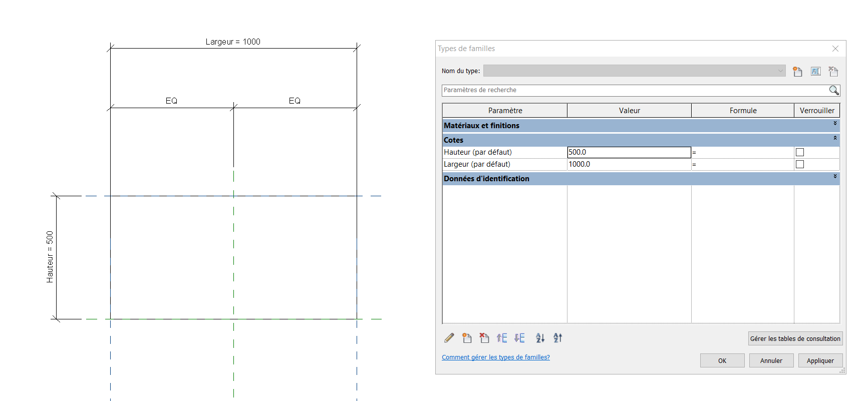The height and width of the screenshot is (401, 868).
Task: Click the pencil edit parameter icon
Action: 449,338
